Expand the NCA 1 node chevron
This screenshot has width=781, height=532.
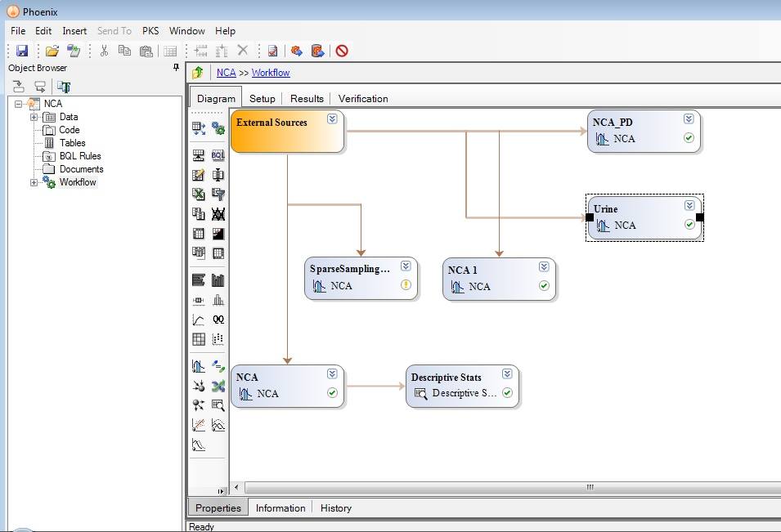[x=544, y=267]
